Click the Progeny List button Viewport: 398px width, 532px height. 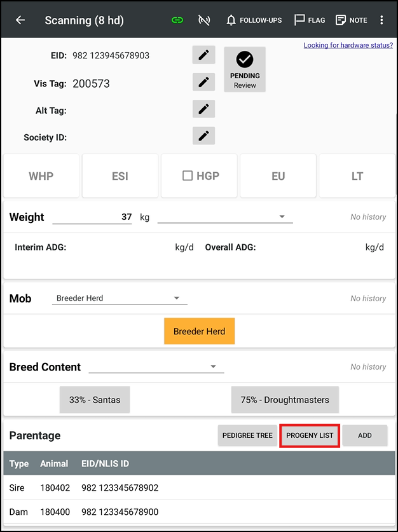click(310, 435)
